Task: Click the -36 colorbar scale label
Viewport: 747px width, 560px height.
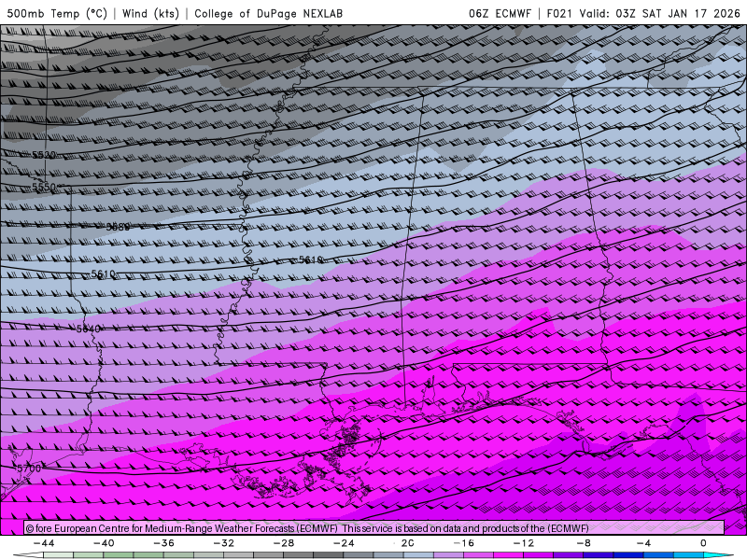Action: pyautogui.click(x=164, y=543)
